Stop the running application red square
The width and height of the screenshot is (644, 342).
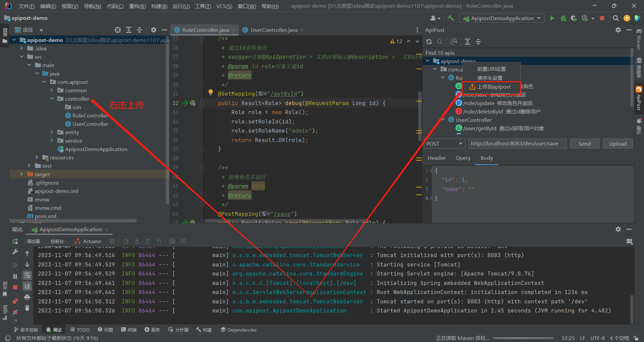pyautogui.click(x=602, y=18)
